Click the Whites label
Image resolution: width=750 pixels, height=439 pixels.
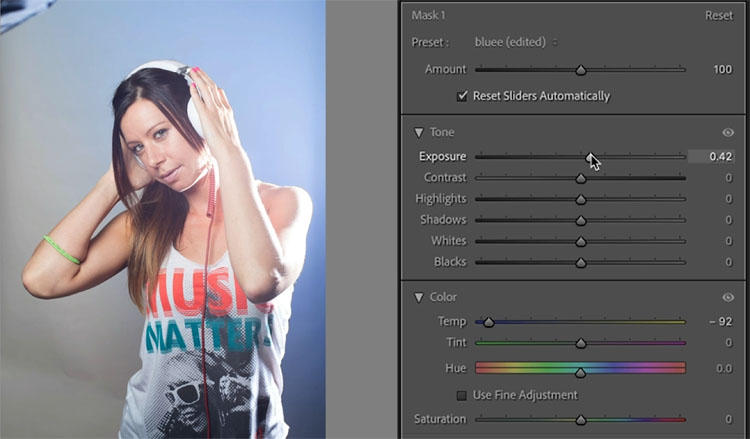(x=449, y=241)
